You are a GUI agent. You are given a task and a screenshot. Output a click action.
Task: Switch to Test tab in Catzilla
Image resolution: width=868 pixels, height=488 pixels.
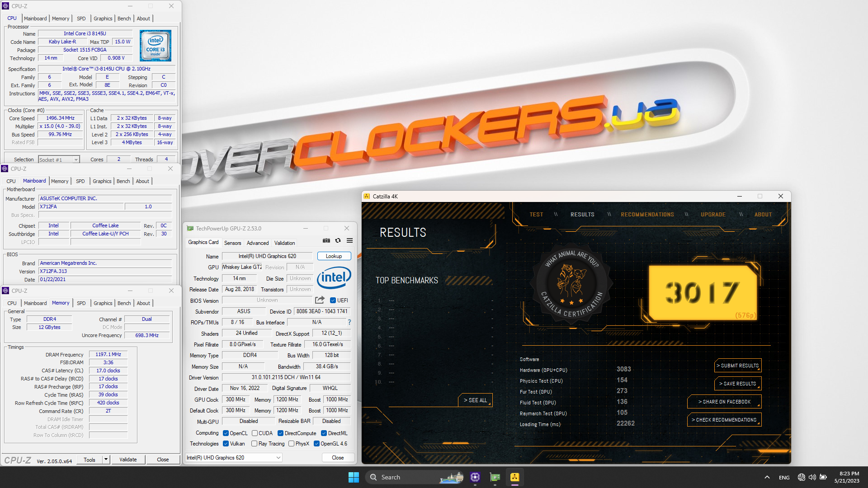coord(536,215)
